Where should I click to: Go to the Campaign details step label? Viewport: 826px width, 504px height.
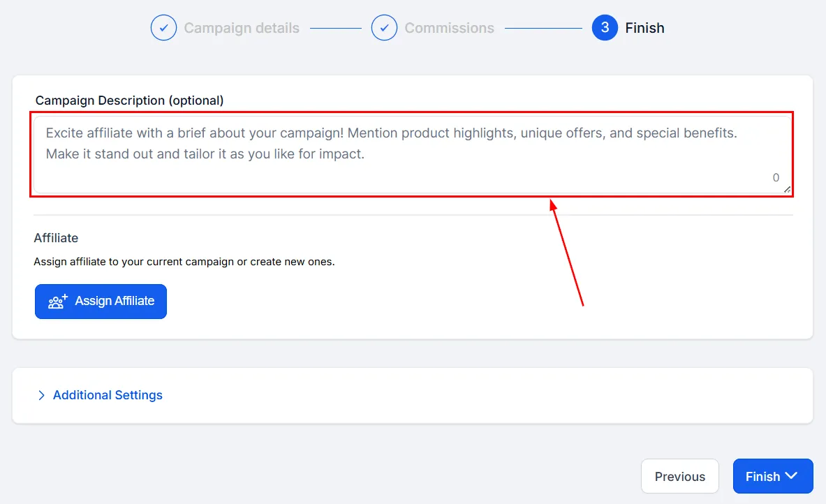click(x=242, y=28)
